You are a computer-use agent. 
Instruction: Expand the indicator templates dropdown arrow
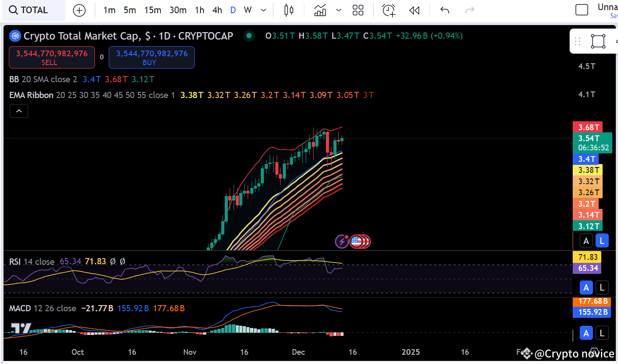point(339,10)
